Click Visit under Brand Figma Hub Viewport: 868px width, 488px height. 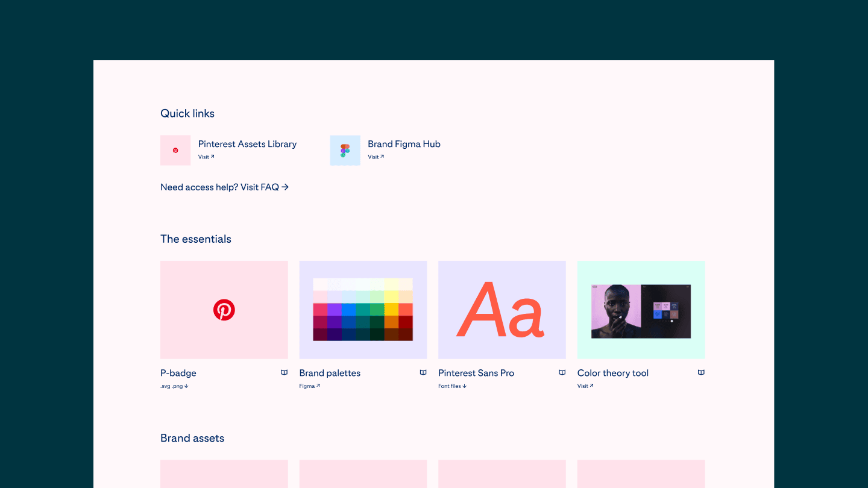coord(376,157)
